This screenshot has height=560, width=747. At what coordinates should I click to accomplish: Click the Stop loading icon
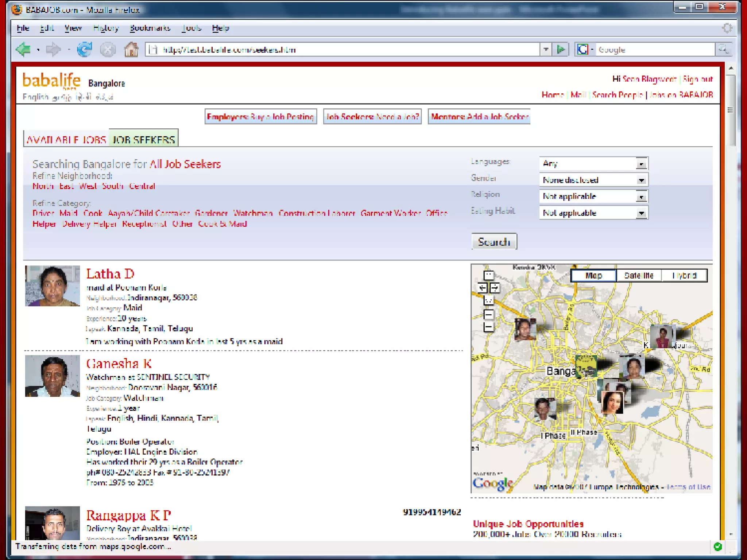click(108, 49)
